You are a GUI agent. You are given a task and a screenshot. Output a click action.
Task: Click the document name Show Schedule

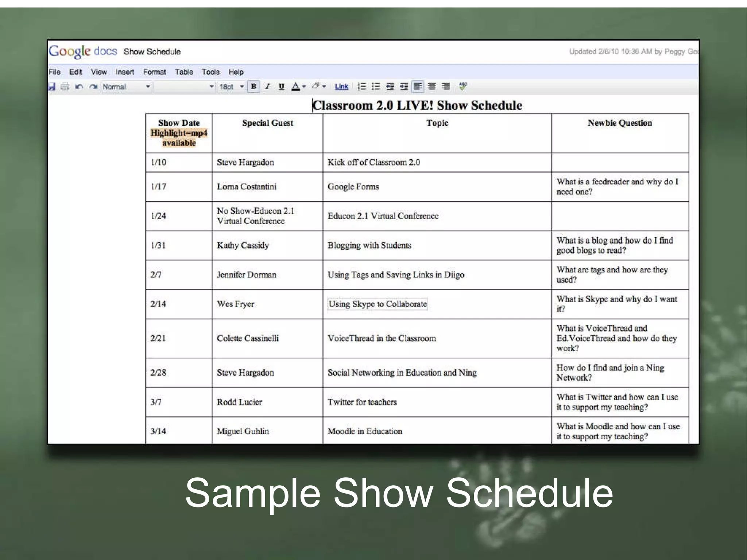pyautogui.click(x=152, y=51)
